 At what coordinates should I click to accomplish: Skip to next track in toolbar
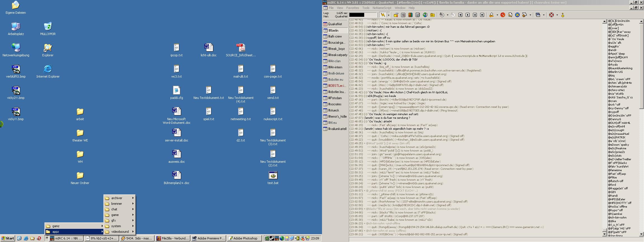(x=482, y=15)
